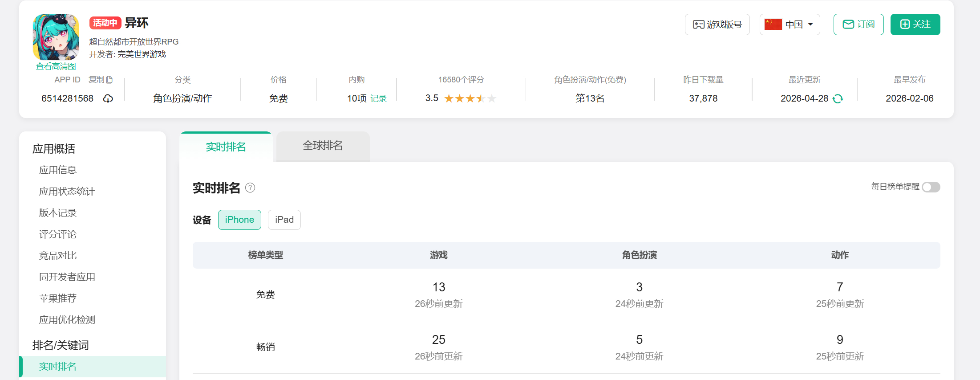Click the question mark help icon by 实时排名
The width and height of the screenshot is (980, 380).
tap(250, 188)
